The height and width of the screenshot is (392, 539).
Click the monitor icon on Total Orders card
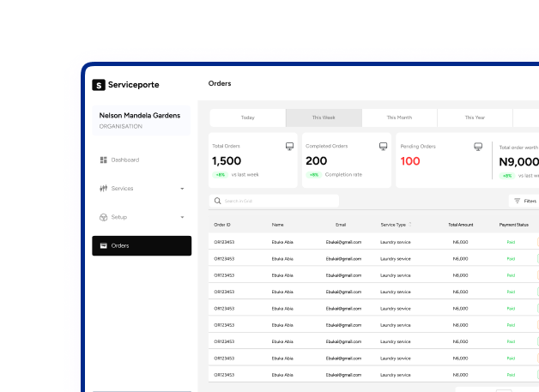[x=289, y=147]
